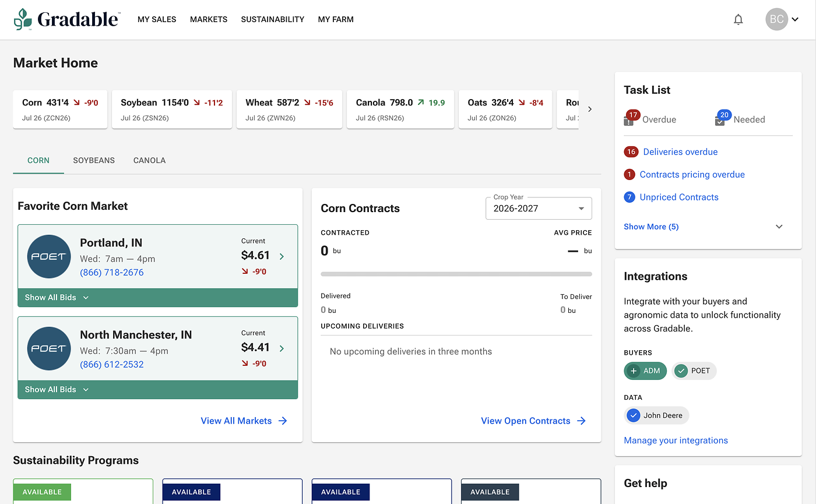Open the Crop Year 2026-2027 dropdown
The image size is (816, 504).
click(539, 208)
